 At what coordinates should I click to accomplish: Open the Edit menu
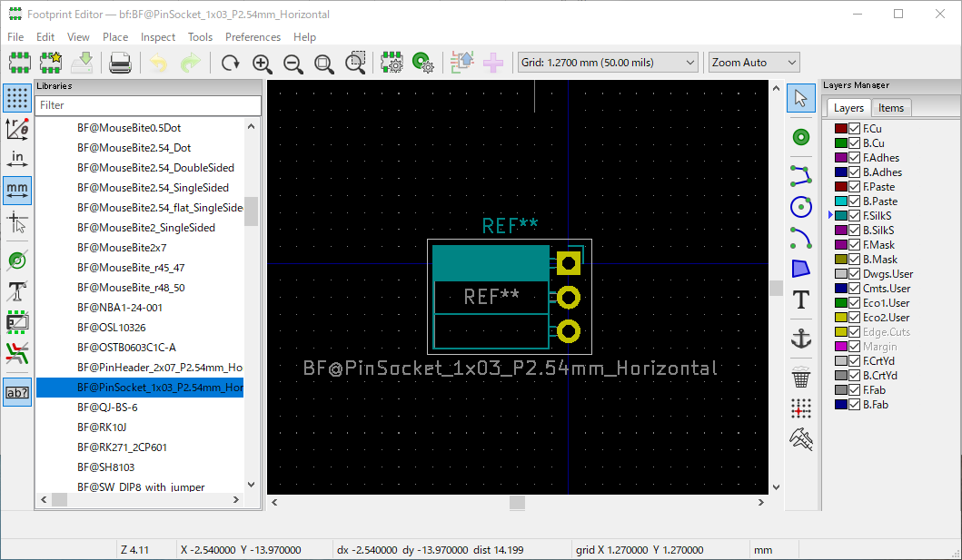tap(45, 37)
